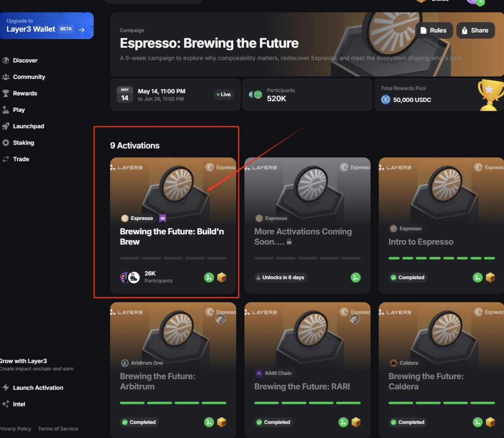504x438 pixels.
Task: Click the Rewards trophy icon in sidebar
Action: [5, 93]
